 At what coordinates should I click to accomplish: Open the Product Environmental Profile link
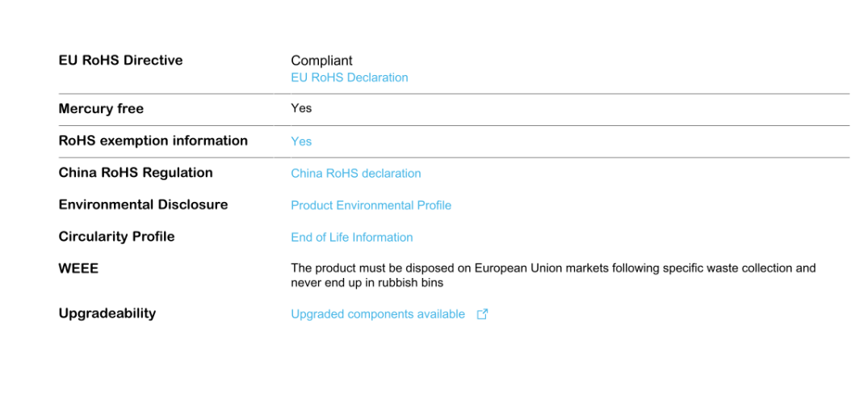[x=371, y=205]
